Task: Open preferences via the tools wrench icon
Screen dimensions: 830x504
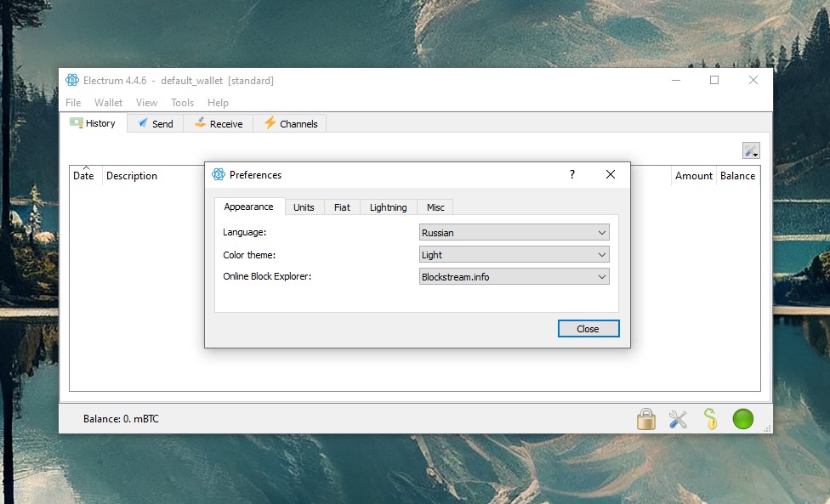Action: [678, 419]
